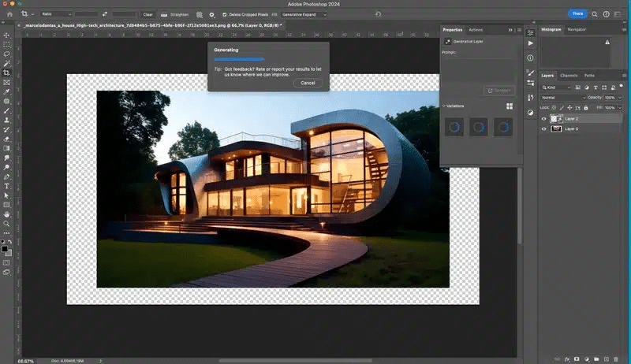Hide Layer 2 using its eye icon
Viewport: 631px width, 364px height.
tap(543, 118)
